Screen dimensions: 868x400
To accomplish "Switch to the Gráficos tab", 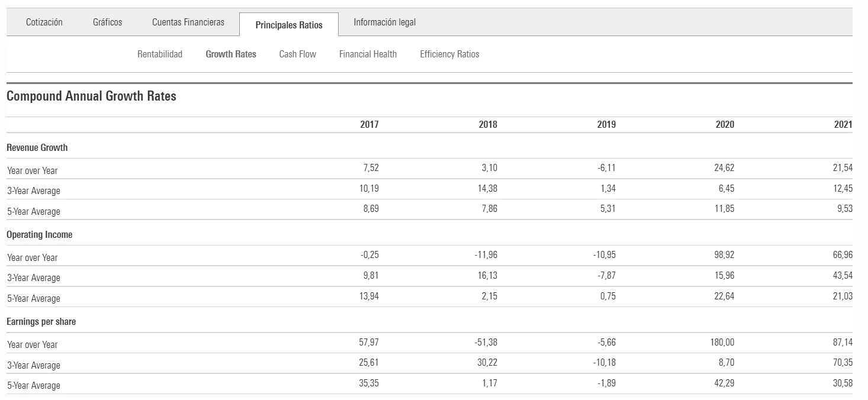I will (x=107, y=22).
